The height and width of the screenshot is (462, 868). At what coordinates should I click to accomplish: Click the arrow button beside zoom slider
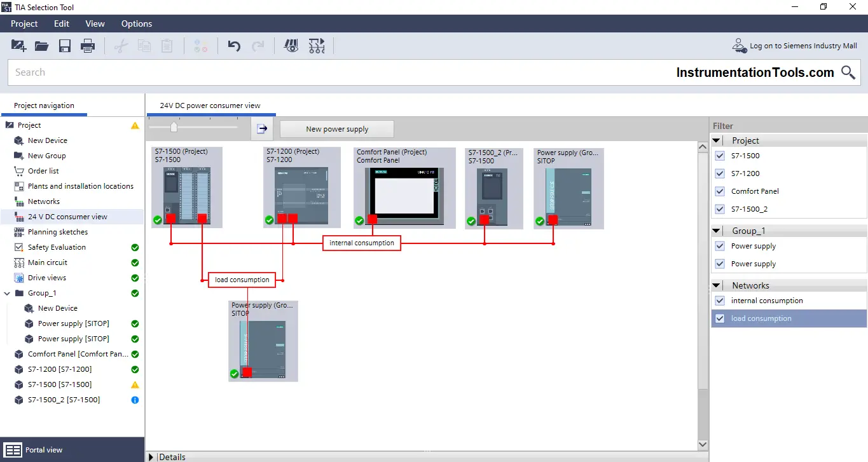point(262,128)
